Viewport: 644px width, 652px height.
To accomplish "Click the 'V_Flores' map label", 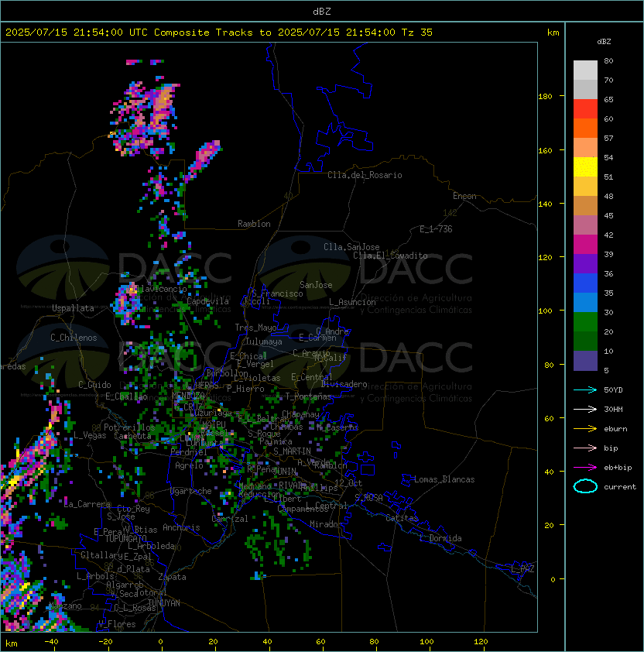I will pyautogui.click(x=117, y=624).
